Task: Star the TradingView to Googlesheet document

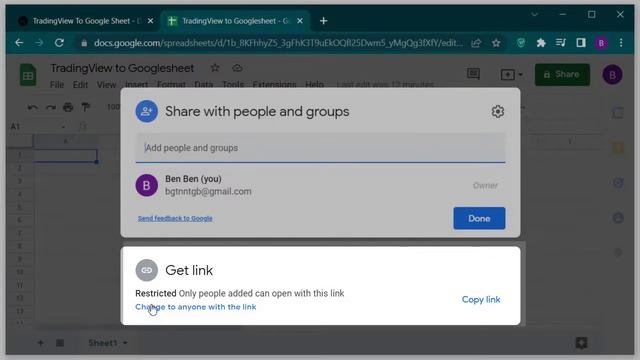Action: (x=215, y=68)
